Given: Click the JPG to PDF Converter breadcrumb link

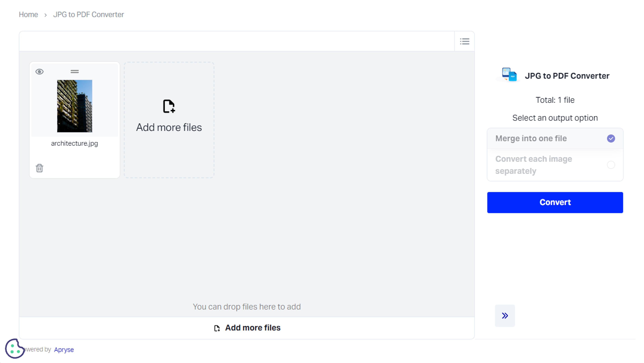Looking at the screenshot, I should tap(88, 14).
